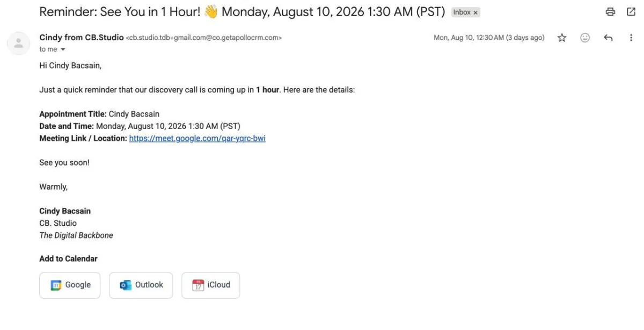Screen dimensions: 644x330
Task: Open the Google Meet meeting link
Action: (x=197, y=138)
